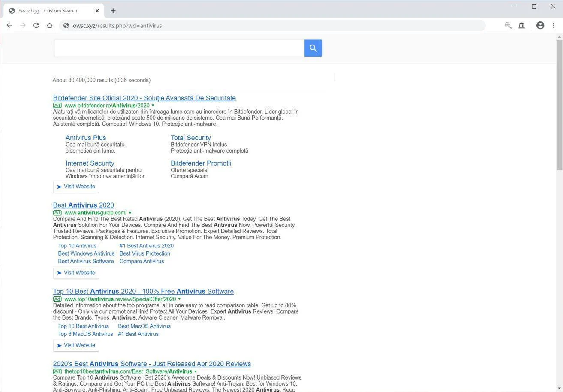Open the Compare Antivirus sitelink
This screenshot has width=563, height=392.
coord(142,262)
